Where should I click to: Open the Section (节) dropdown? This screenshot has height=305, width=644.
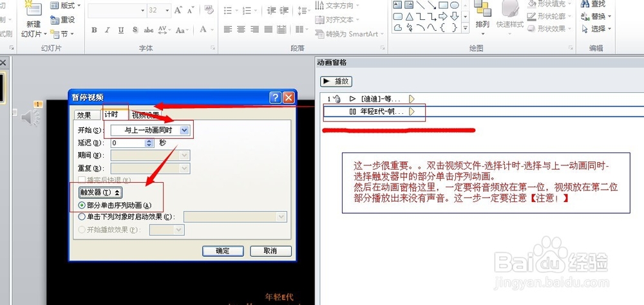62,33
